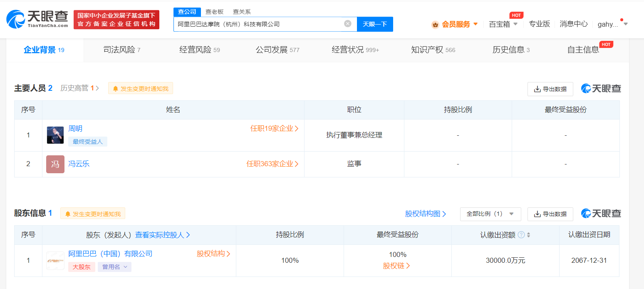Viewport: 644px width, 289px height.
Task: Export data in 股东信息 section
Action: (x=550, y=214)
